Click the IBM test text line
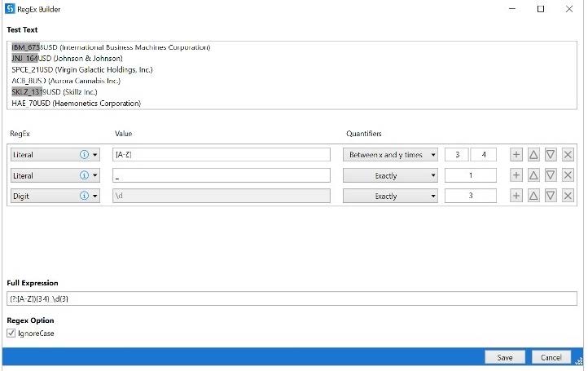 coord(111,47)
